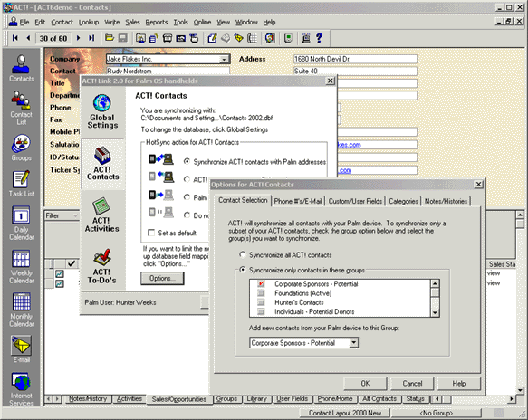Screen dimensions: 528x420
Task: Select ACT! Activities in ACT! Link panel
Action: [101, 215]
